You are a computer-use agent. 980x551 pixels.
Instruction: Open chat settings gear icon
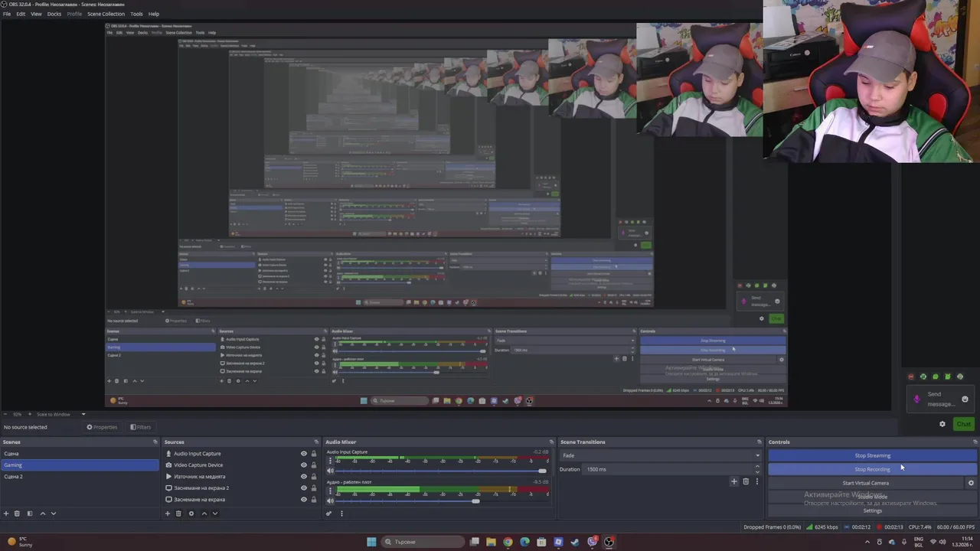click(942, 424)
